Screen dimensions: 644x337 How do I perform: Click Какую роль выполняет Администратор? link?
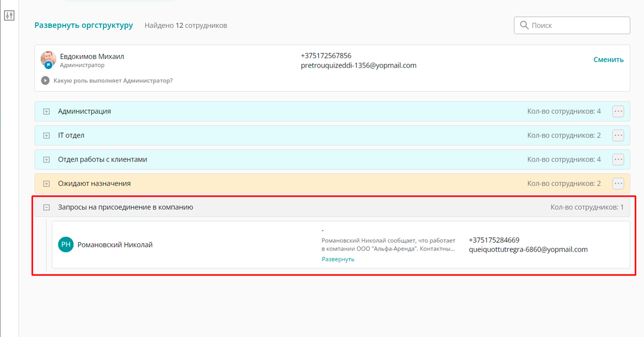[x=113, y=81]
